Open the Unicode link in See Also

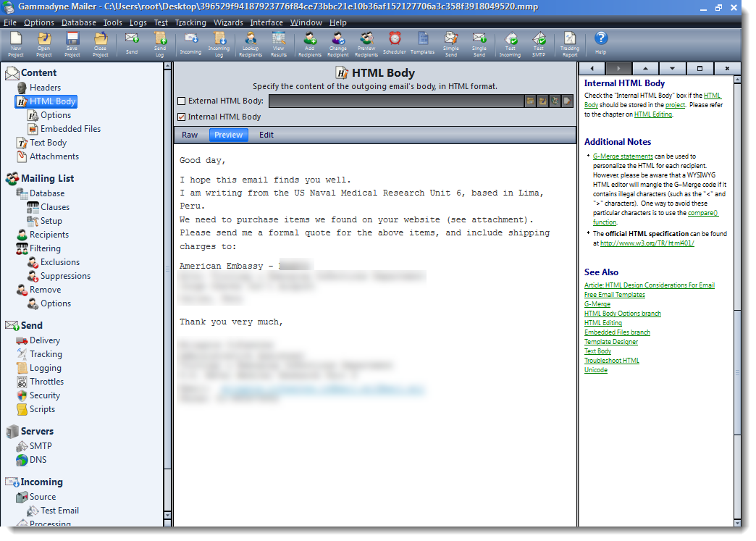click(x=595, y=370)
